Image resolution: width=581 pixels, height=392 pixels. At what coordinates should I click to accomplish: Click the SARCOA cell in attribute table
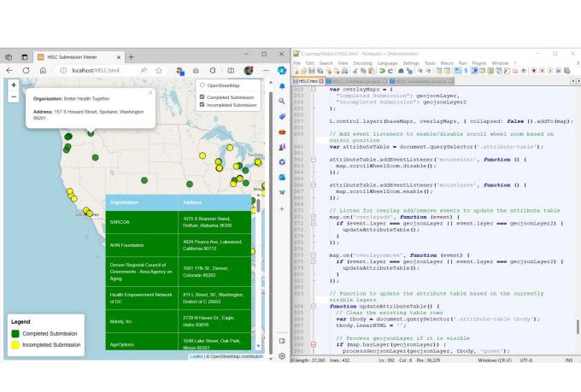pos(142,222)
